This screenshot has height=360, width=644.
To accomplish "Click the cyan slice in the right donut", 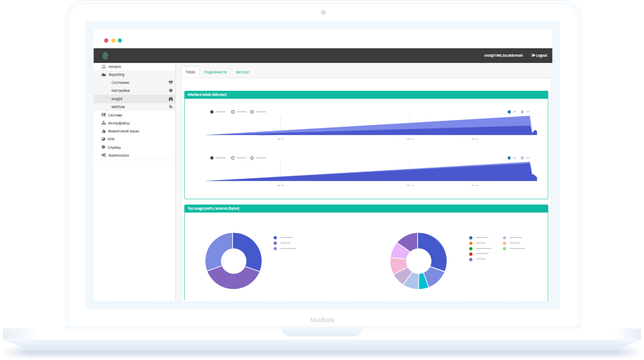I will click(423, 283).
